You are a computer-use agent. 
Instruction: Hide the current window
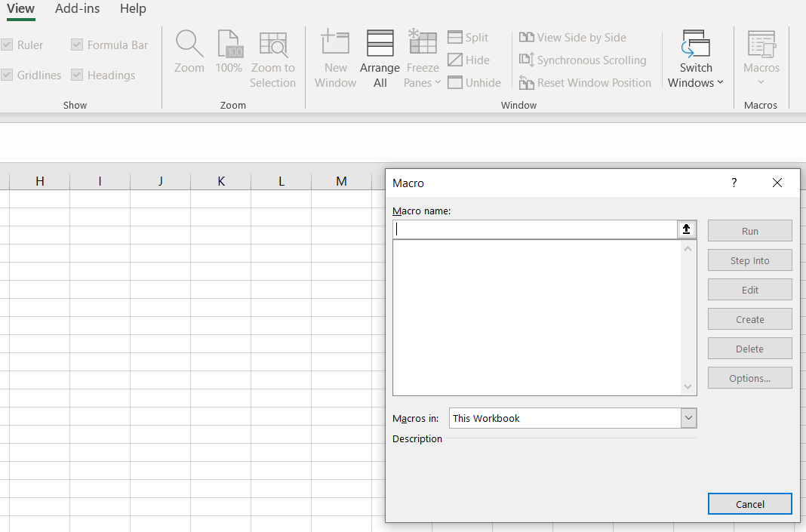tap(469, 60)
